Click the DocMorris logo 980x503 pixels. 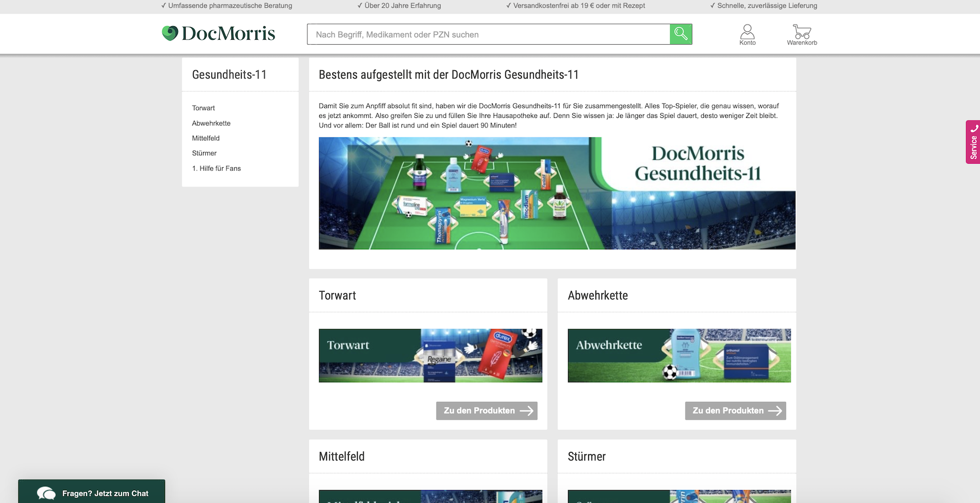219,34
